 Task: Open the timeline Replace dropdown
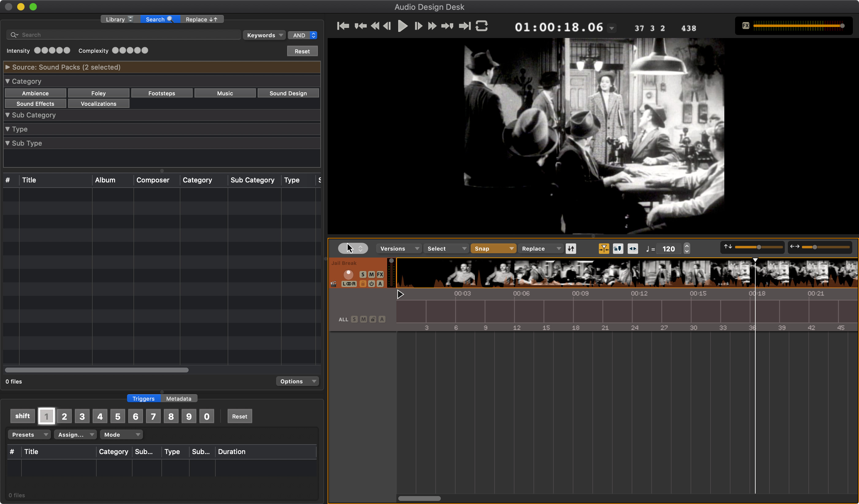tap(540, 249)
